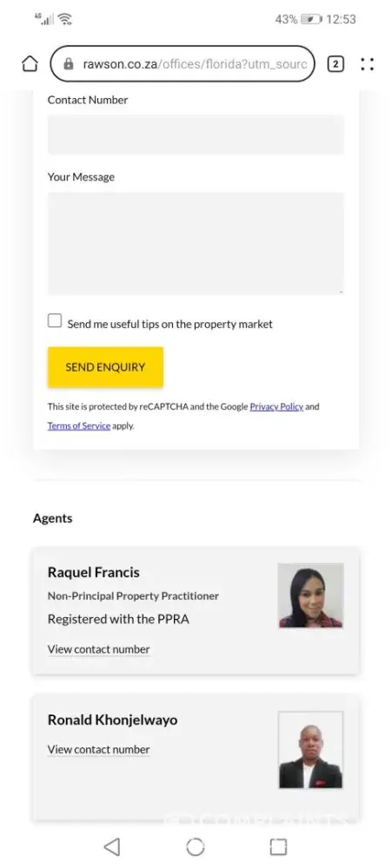View Ronald Khonjelwayo's contact number
391x868 pixels.
[x=98, y=749]
